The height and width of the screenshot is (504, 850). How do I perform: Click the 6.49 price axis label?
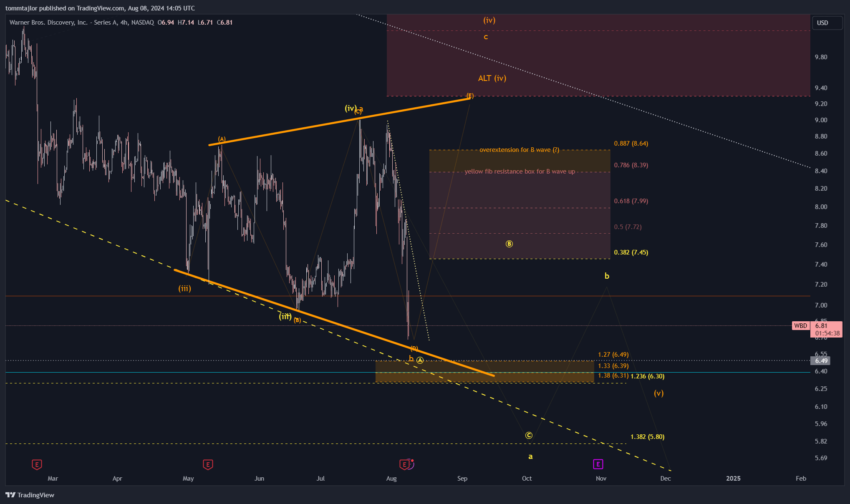click(821, 360)
